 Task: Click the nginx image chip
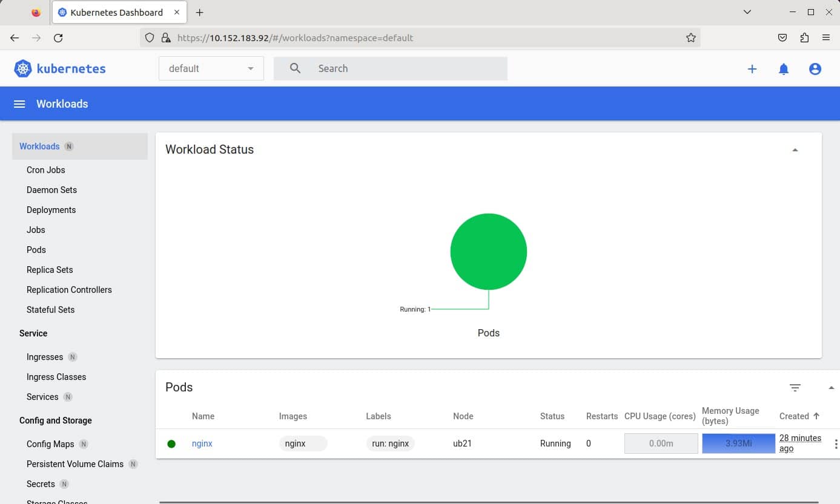(x=303, y=443)
